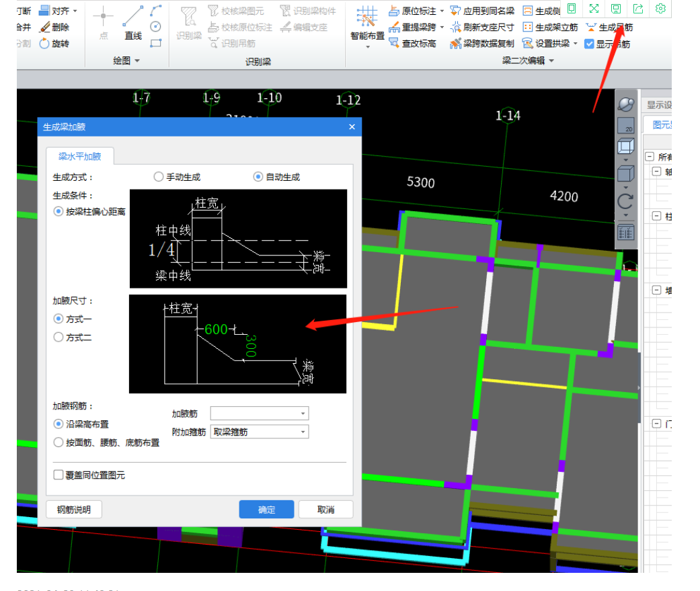This screenshot has width=700, height=591.
Task: Select 按面筋、腰筋、底筋布置 option
Action: [106, 442]
